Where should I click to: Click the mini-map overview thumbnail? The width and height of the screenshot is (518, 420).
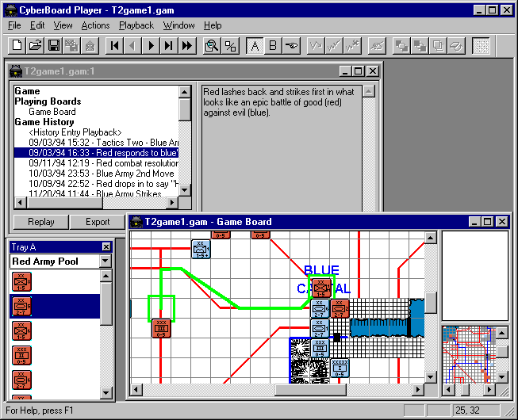(469, 355)
